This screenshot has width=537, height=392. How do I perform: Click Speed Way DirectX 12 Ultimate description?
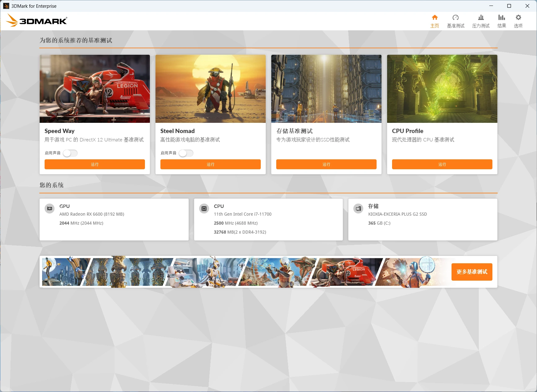pyautogui.click(x=94, y=140)
